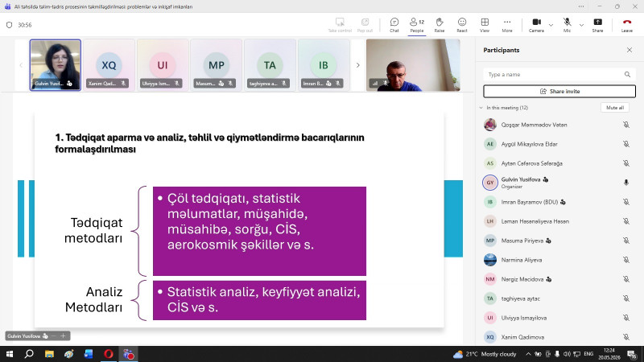Click the shield icon beside meeting timer

10,25
